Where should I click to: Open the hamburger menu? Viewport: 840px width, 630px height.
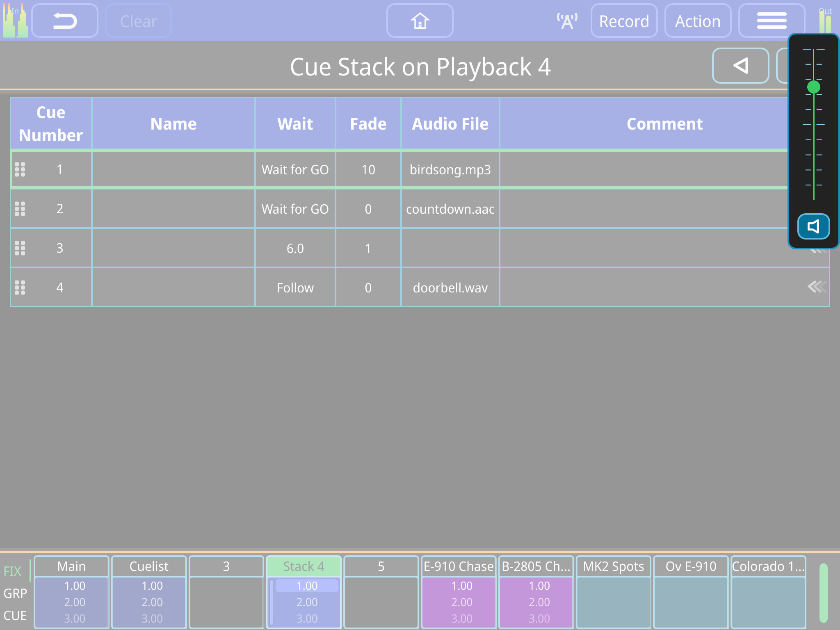click(771, 21)
